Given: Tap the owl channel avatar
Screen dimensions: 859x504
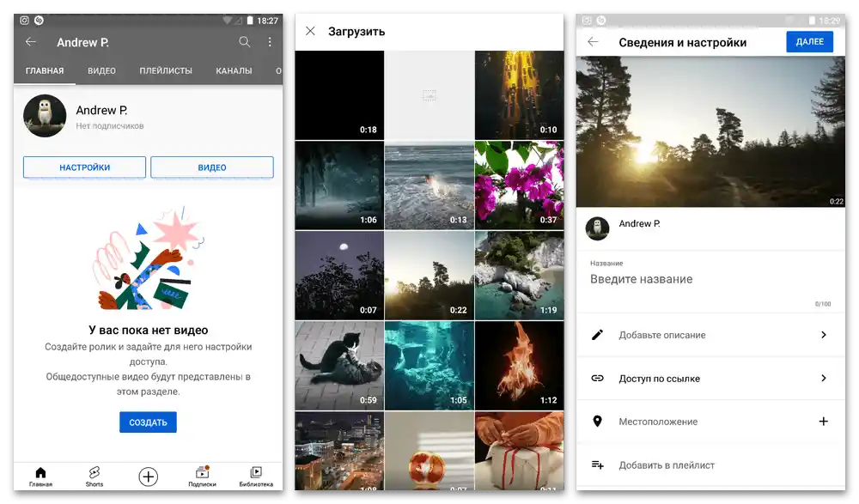Looking at the screenshot, I should 45,116.
